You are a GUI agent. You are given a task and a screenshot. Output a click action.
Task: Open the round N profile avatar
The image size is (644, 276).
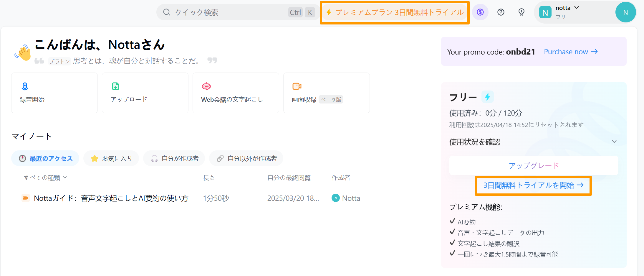pyautogui.click(x=625, y=12)
